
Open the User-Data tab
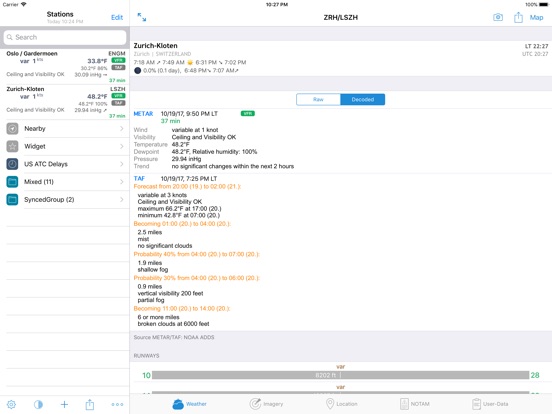tap(490, 404)
